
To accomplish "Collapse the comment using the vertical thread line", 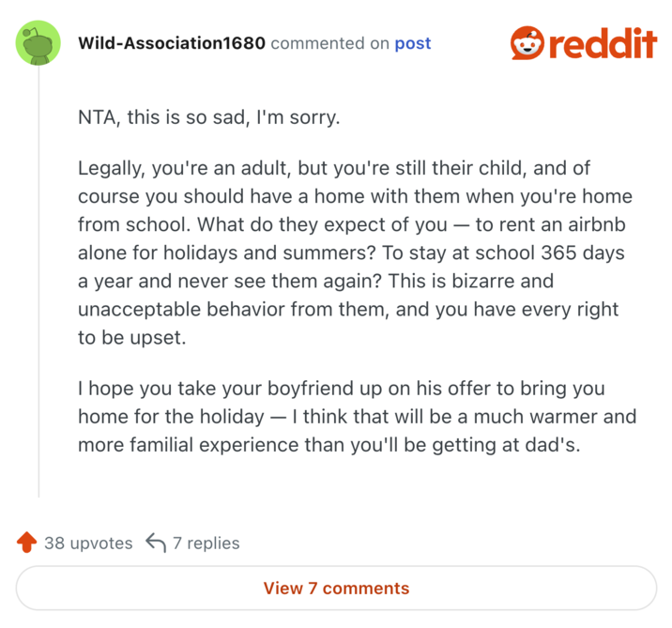I will pyautogui.click(x=38, y=282).
